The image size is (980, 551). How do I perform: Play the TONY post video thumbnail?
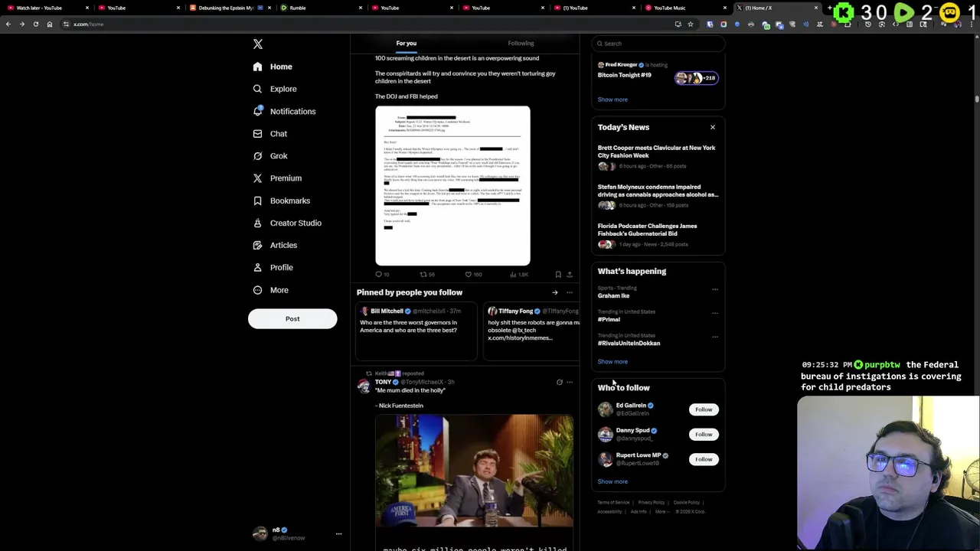point(474,471)
